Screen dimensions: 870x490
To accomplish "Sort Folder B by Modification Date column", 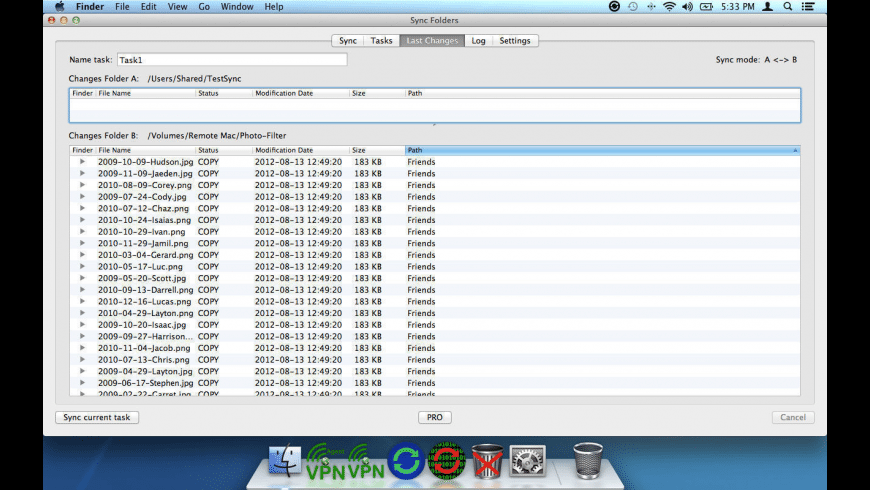I will click(301, 150).
